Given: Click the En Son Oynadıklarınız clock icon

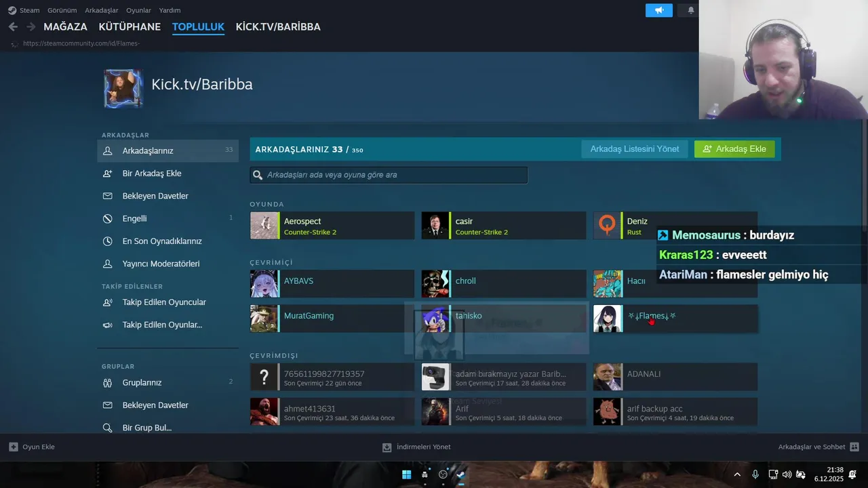Looking at the screenshot, I should (x=107, y=241).
